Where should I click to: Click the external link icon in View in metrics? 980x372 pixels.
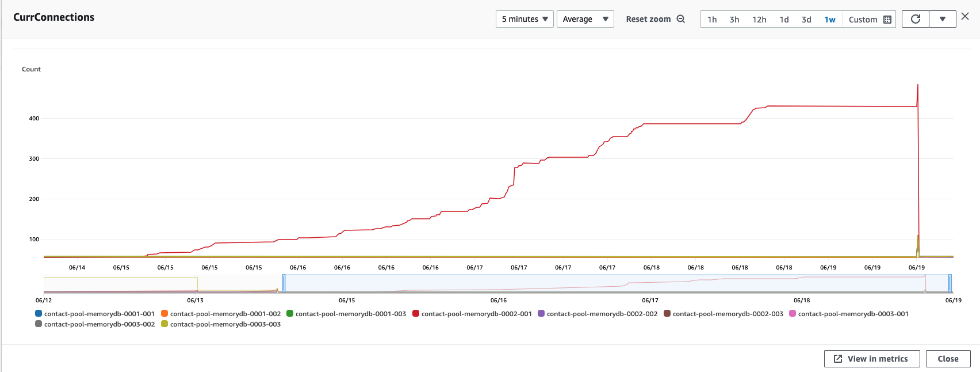(838, 359)
